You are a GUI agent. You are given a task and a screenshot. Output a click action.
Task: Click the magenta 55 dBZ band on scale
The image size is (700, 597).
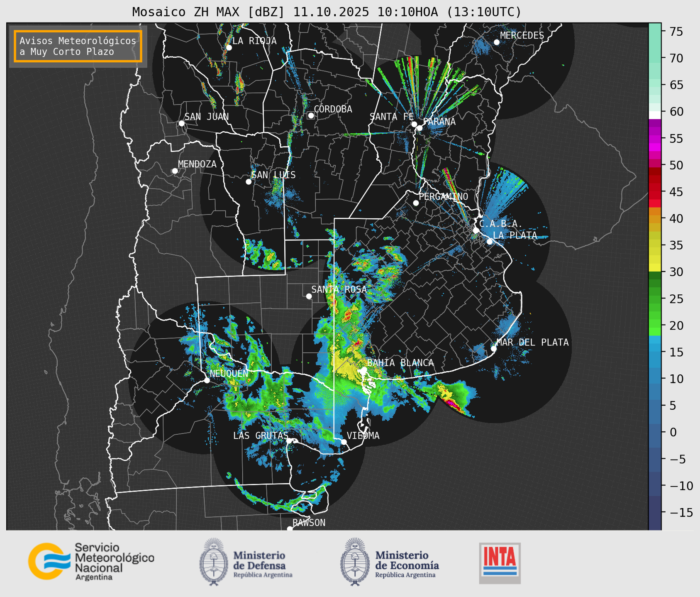click(x=654, y=138)
